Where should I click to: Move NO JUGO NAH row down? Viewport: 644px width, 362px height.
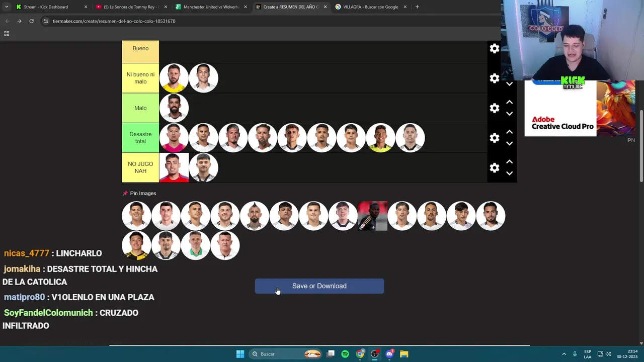point(509,173)
